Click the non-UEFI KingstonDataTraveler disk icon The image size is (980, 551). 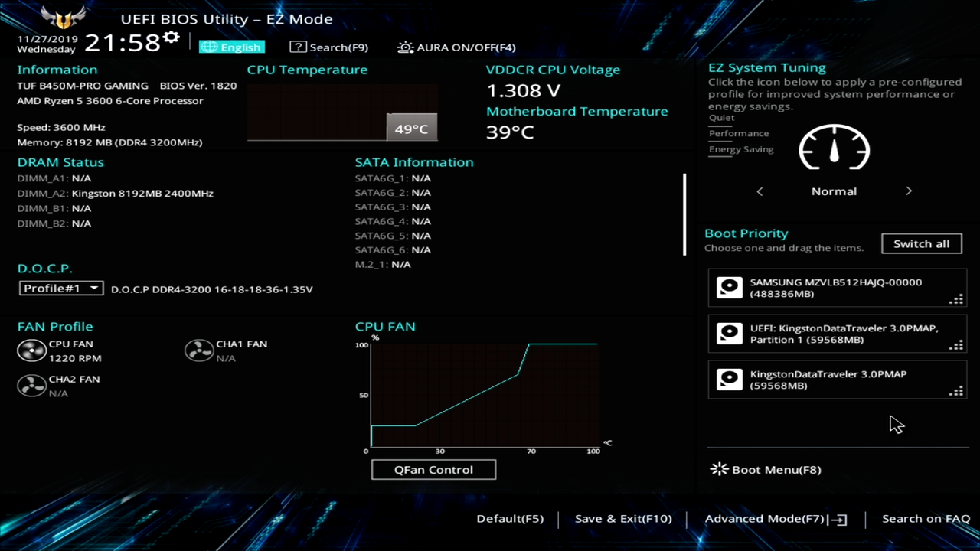point(729,380)
